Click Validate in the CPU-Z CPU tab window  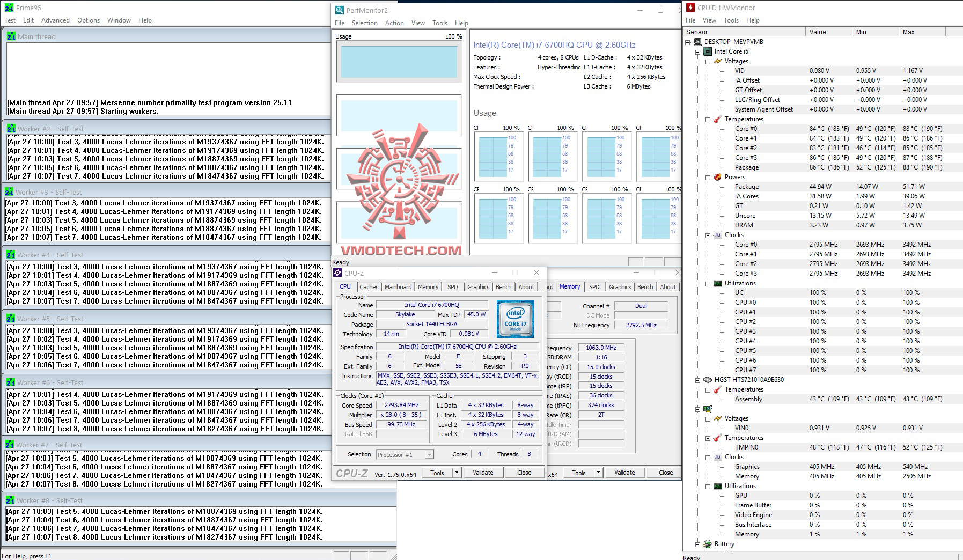pyautogui.click(x=483, y=473)
